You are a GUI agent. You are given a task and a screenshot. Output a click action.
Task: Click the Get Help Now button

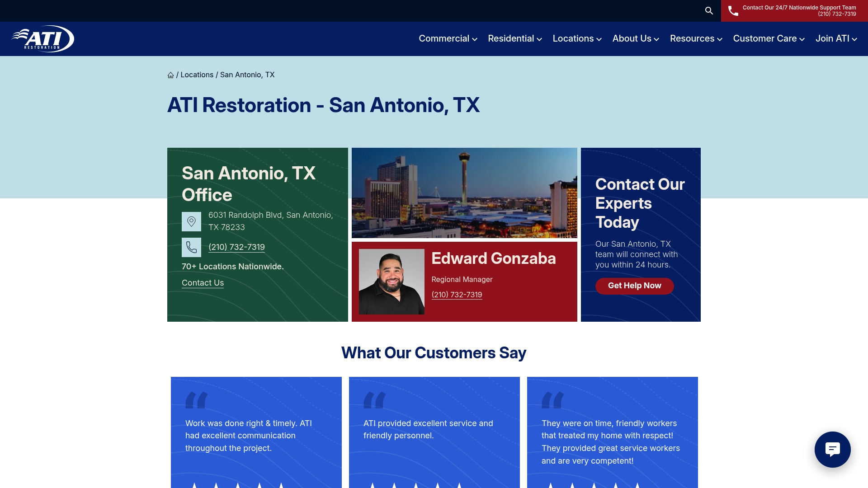(634, 286)
